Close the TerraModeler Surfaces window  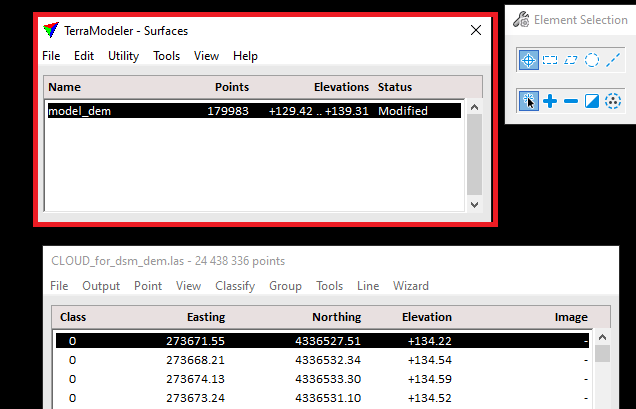(x=476, y=30)
